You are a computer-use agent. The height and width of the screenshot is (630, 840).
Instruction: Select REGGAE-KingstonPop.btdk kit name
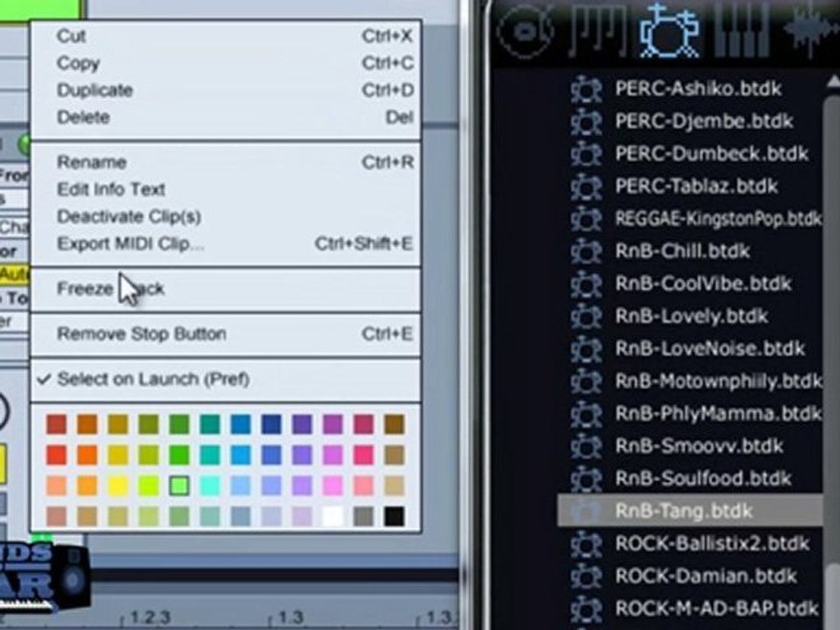click(x=717, y=219)
